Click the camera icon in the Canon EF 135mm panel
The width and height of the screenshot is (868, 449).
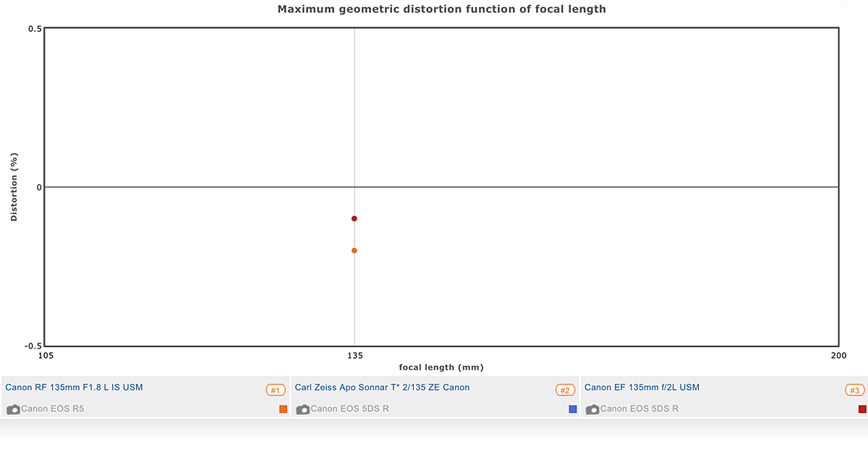(x=592, y=409)
